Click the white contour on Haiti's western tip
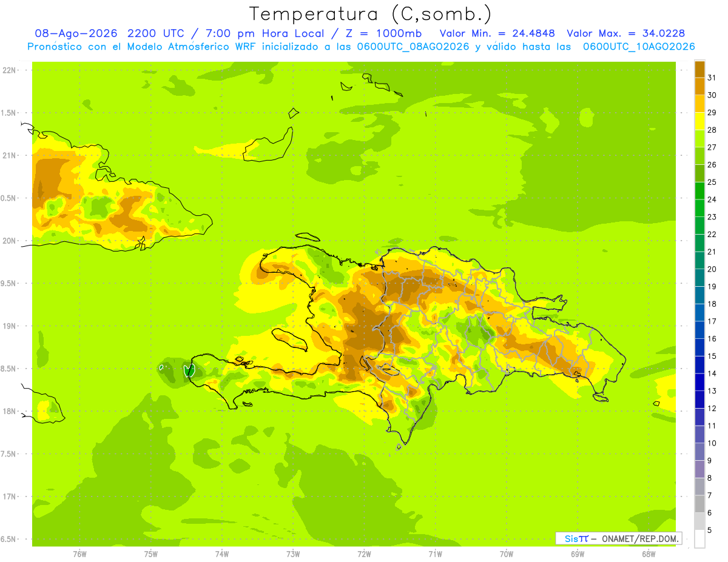The height and width of the screenshot is (562, 728). [x=189, y=370]
